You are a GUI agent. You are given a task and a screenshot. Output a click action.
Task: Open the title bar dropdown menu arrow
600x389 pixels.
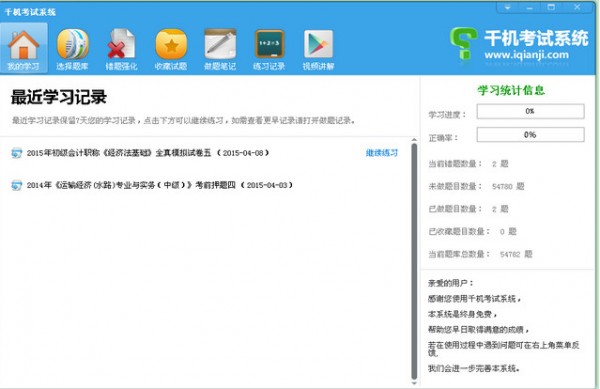(507, 8)
